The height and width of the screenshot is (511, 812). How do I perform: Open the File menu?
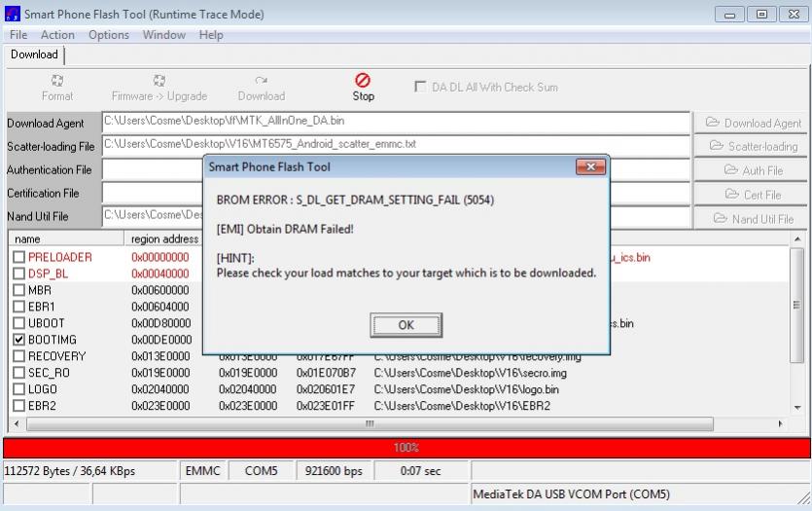pyautogui.click(x=18, y=35)
